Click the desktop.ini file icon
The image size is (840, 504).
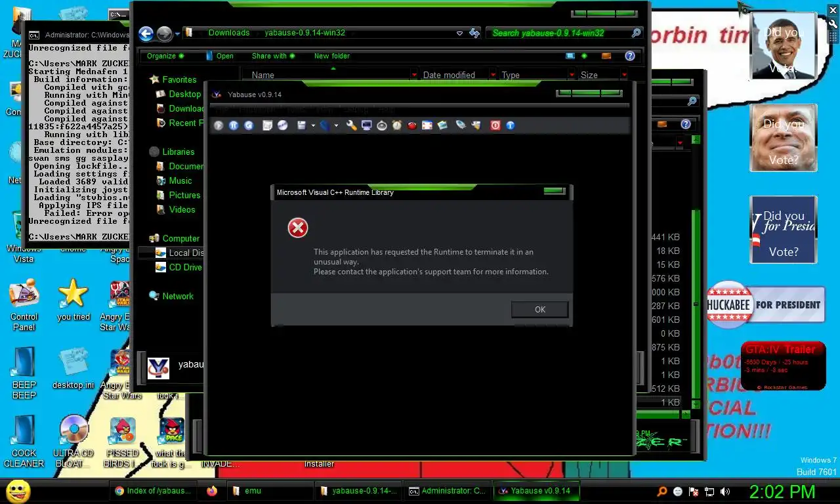[x=73, y=369]
